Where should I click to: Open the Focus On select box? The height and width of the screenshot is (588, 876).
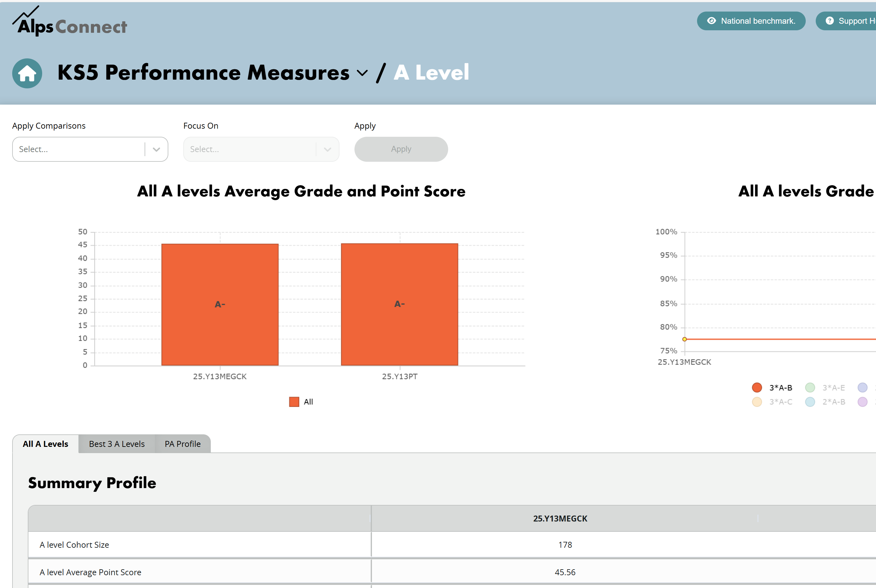tap(261, 149)
